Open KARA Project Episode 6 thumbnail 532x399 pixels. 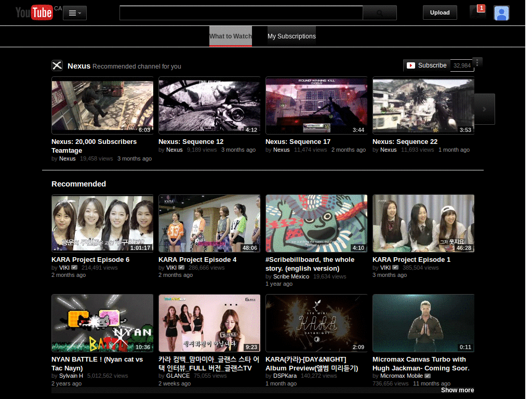102,223
